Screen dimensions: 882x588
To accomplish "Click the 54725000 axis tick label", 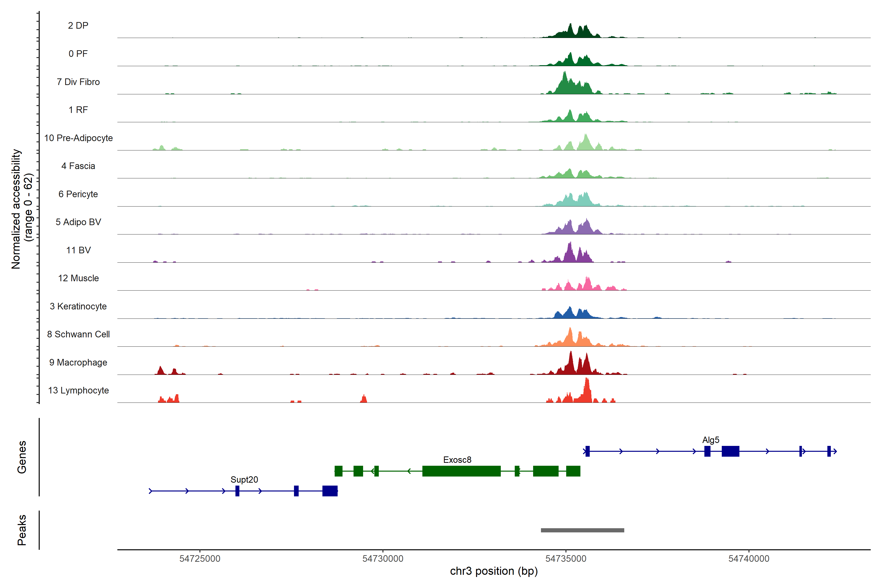I will click(x=200, y=559).
